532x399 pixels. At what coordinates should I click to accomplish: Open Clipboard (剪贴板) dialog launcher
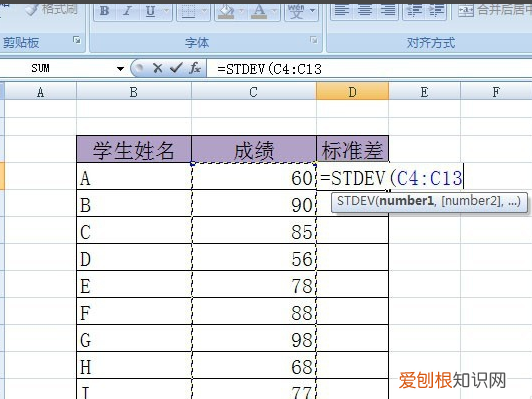[77, 40]
